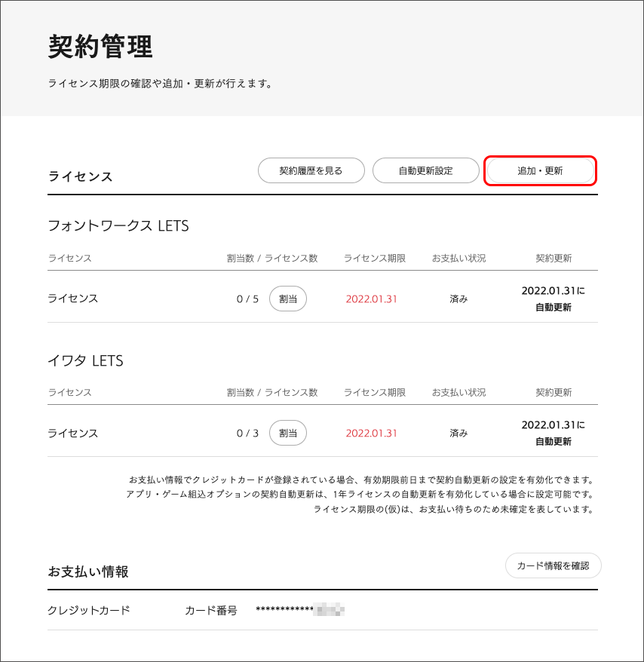Screen dimensions: 644x662
Task: Click the クレジットカード label
Action: pos(89,610)
